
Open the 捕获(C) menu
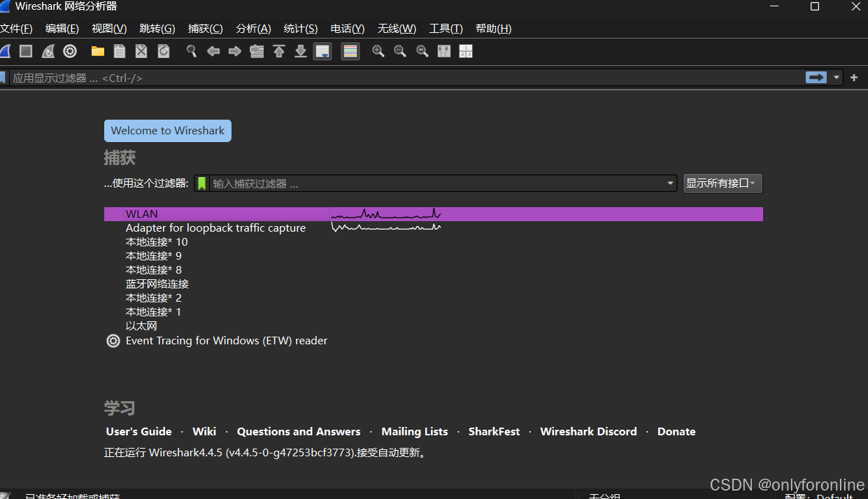click(x=206, y=29)
